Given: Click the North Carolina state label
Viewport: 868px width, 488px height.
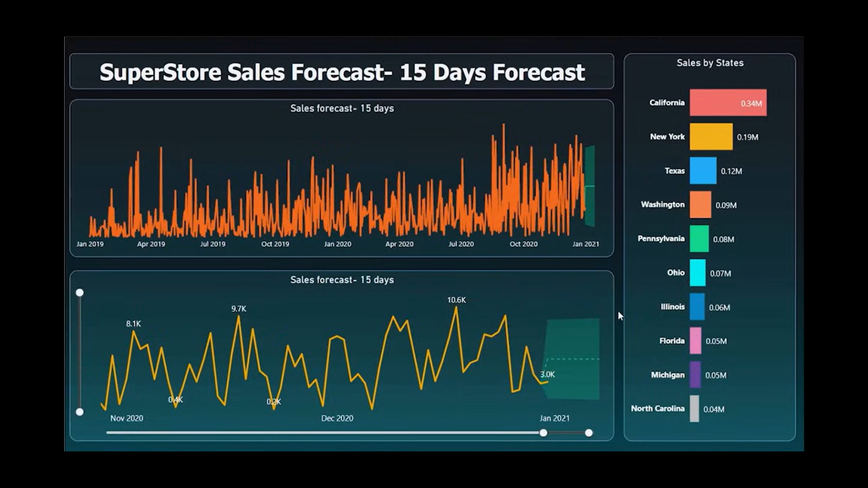Looking at the screenshot, I should click(x=658, y=408).
